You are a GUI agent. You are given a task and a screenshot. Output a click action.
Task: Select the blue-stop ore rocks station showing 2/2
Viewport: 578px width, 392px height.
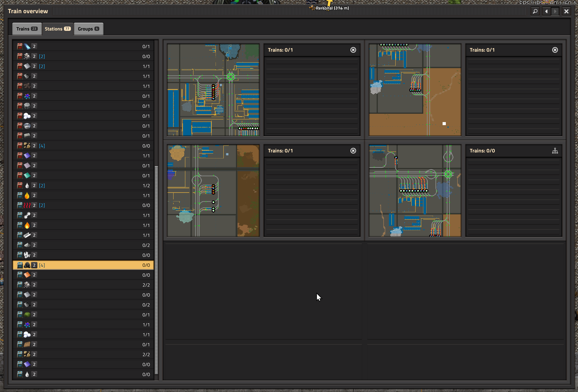83,285
